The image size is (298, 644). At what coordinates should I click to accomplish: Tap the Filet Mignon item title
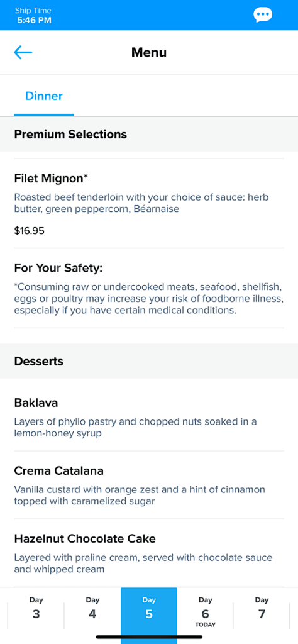pos(52,178)
